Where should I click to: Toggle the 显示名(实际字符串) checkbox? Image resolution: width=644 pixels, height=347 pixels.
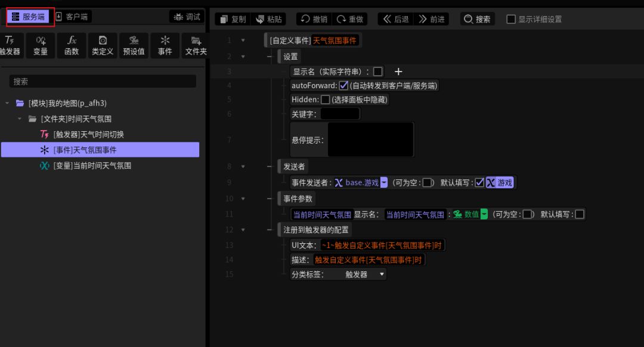pos(378,72)
